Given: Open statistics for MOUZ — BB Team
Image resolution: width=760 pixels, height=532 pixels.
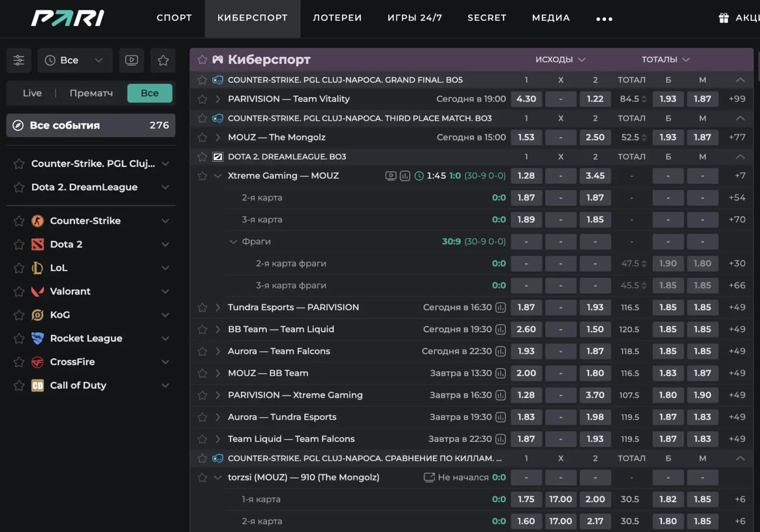Looking at the screenshot, I should click(501, 373).
